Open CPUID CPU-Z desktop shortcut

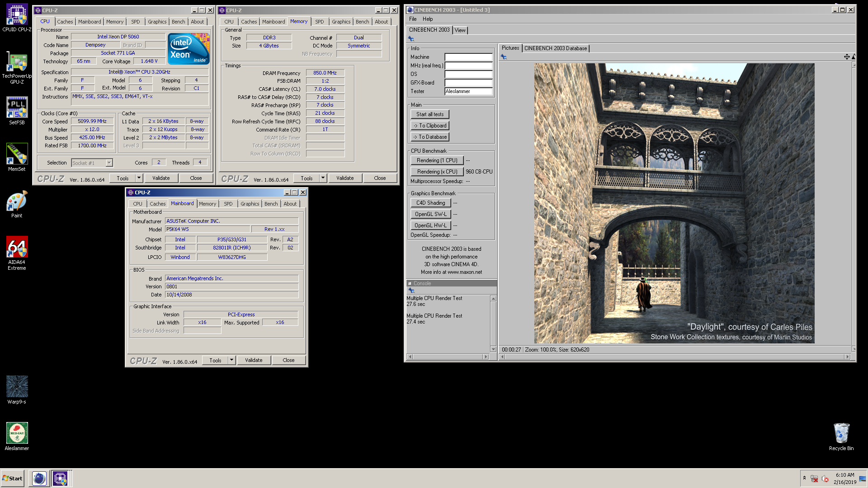(x=17, y=18)
